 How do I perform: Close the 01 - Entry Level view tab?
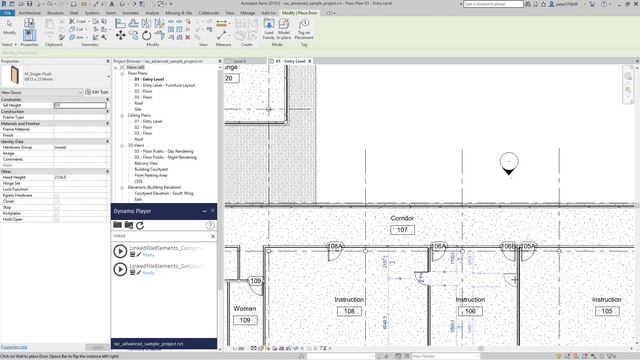pyautogui.click(x=309, y=61)
